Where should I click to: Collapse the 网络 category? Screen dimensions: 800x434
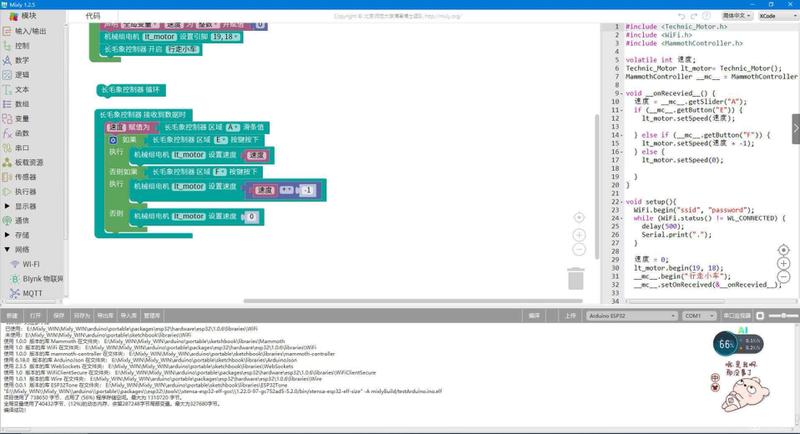(x=7, y=249)
